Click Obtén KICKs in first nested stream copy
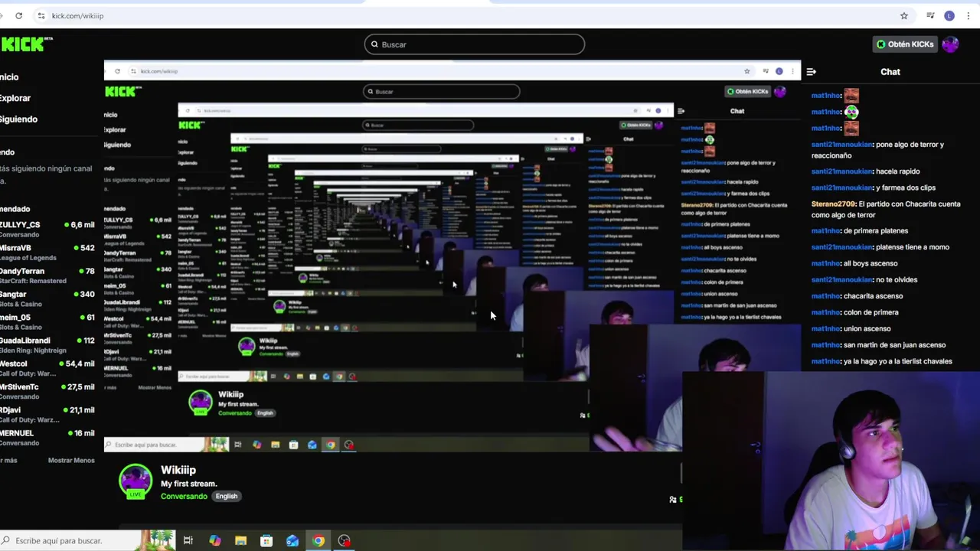Viewport: 980px width, 551px height. coord(747,92)
